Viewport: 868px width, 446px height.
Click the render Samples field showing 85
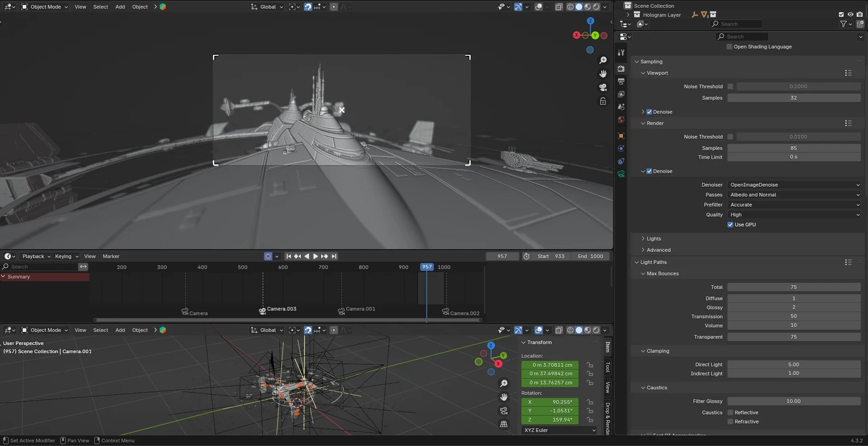coord(794,148)
